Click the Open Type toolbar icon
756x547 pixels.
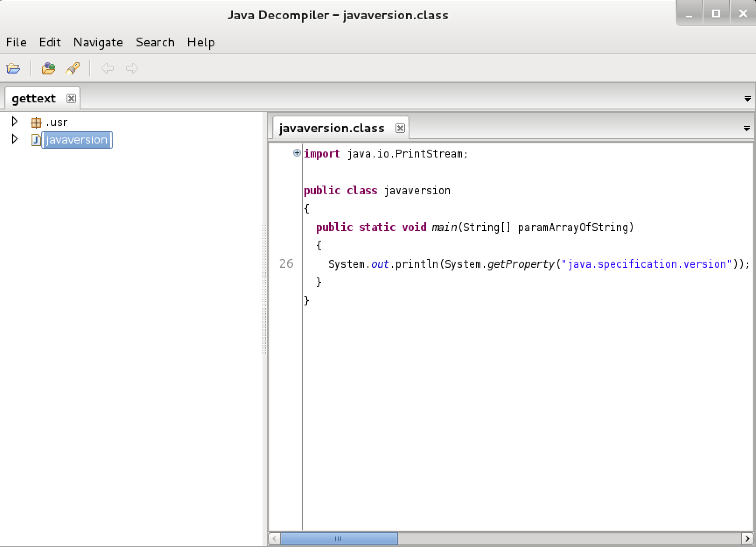coord(48,68)
